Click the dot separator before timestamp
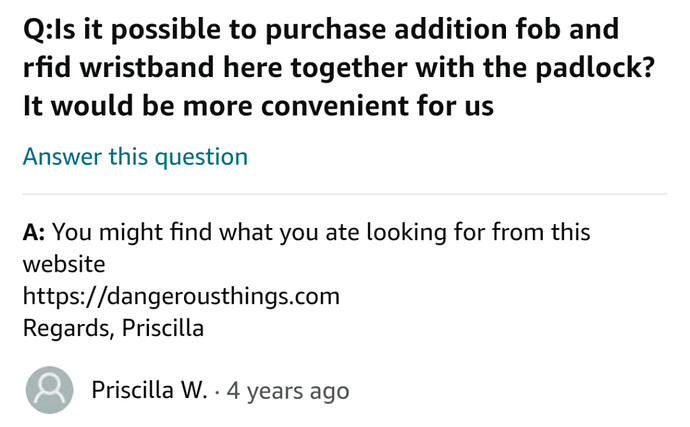 point(217,391)
